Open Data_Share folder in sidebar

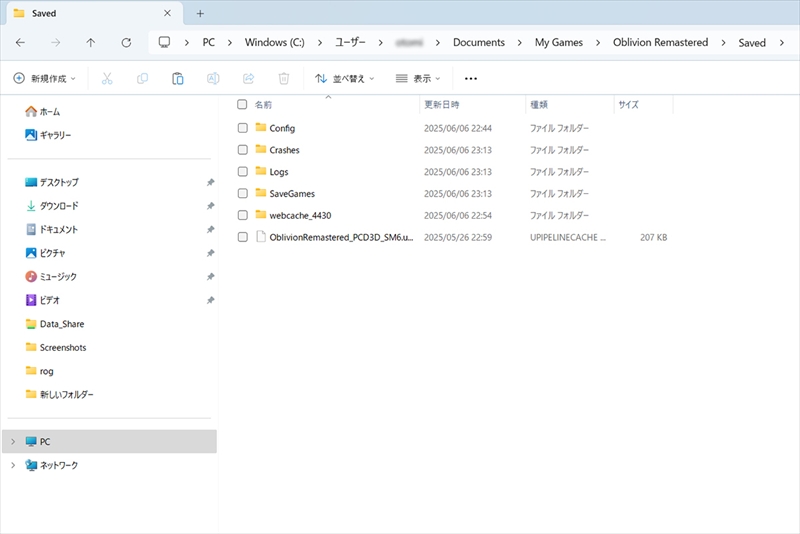click(55, 324)
